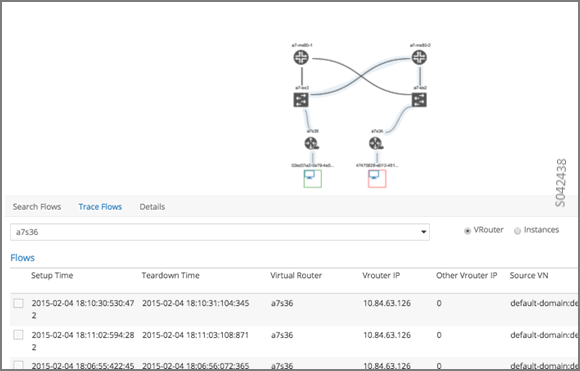
Task: Sort by the Teardown Time column header
Action: coord(171,276)
